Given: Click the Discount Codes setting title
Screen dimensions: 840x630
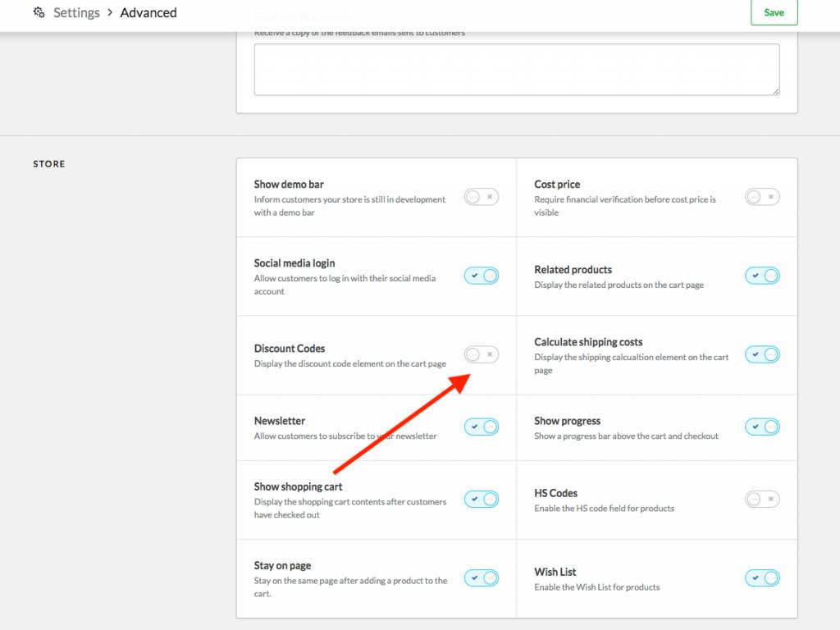Looking at the screenshot, I should point(290,349).
